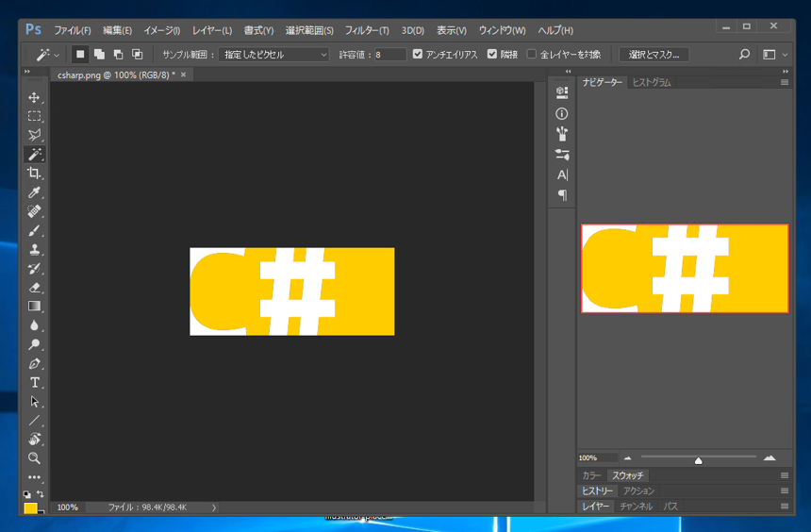
Task: Select the Magic Wand tool in toolbox
Action: (x=34, y=154)
